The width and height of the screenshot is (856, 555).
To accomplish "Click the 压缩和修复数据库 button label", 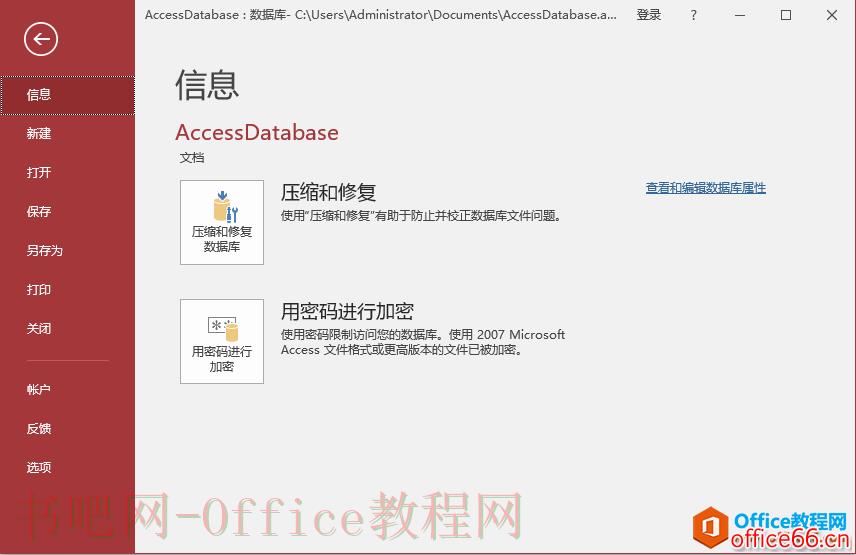I will (x=222, y=239).
